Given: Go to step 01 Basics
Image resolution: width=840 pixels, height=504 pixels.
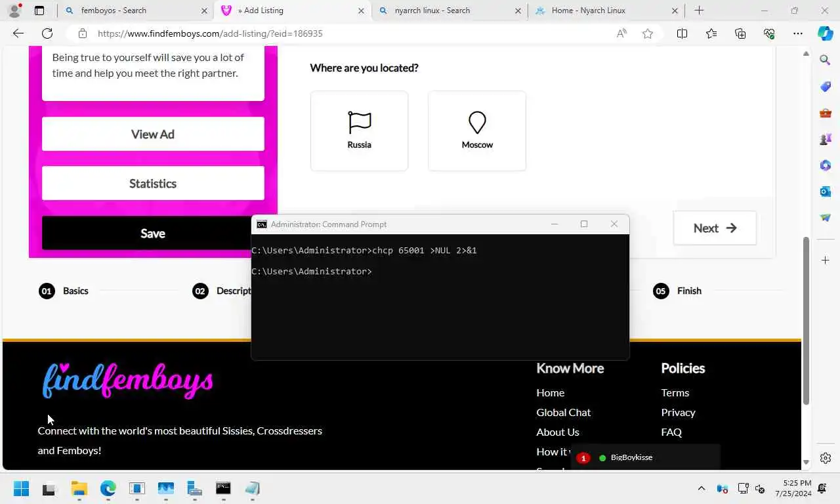Looking at the screenshot, I should pyautogui.click(x=63, y=291).
